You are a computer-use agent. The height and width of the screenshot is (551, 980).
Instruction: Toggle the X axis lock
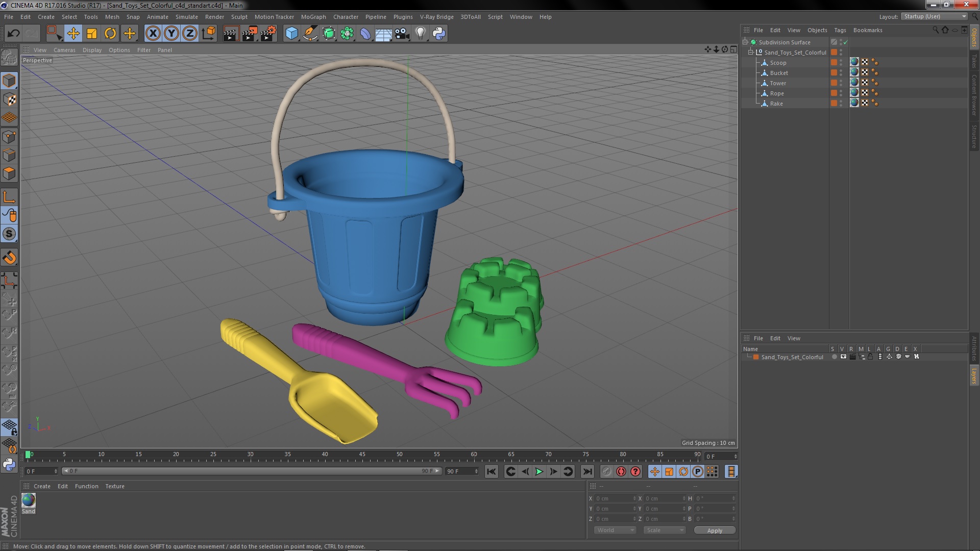coord(153,34)
